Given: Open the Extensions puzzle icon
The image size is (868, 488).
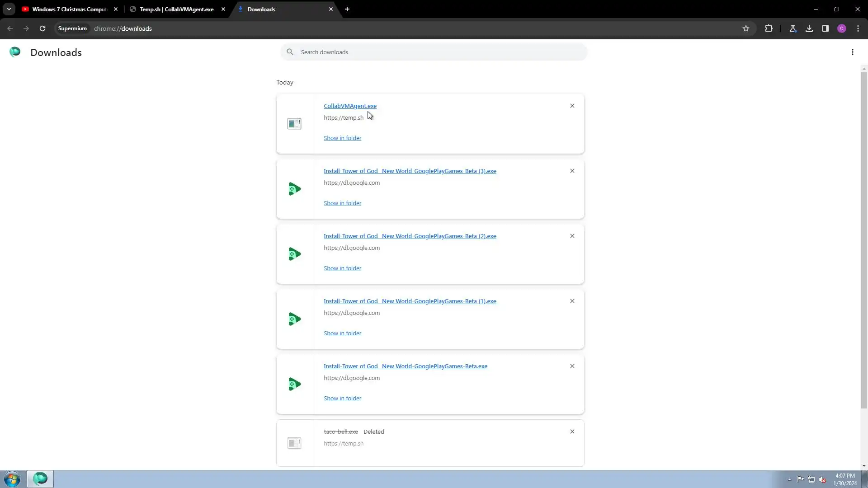Looking at the screenshot, I should point(769,28).
